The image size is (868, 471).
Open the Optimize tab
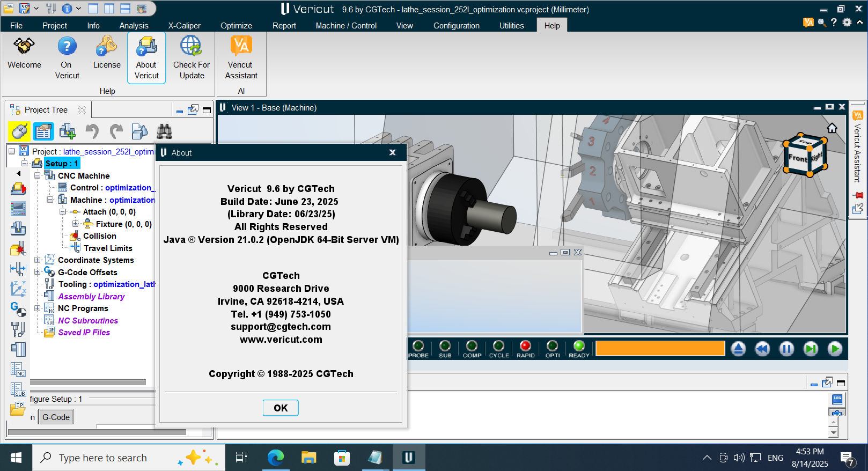pos(236,25)
